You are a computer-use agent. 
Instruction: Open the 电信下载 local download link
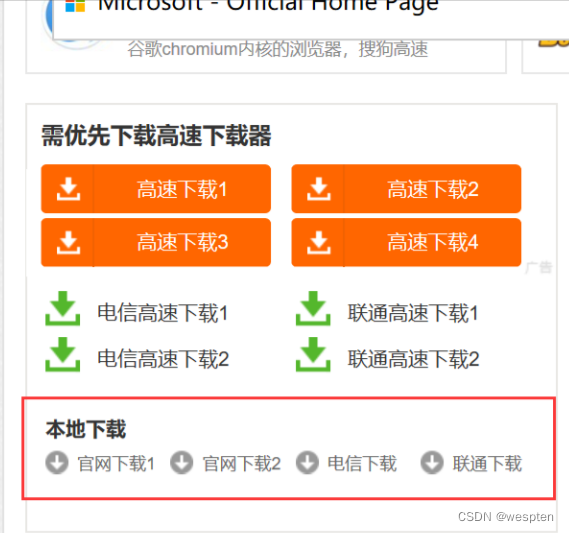(362, 464)
